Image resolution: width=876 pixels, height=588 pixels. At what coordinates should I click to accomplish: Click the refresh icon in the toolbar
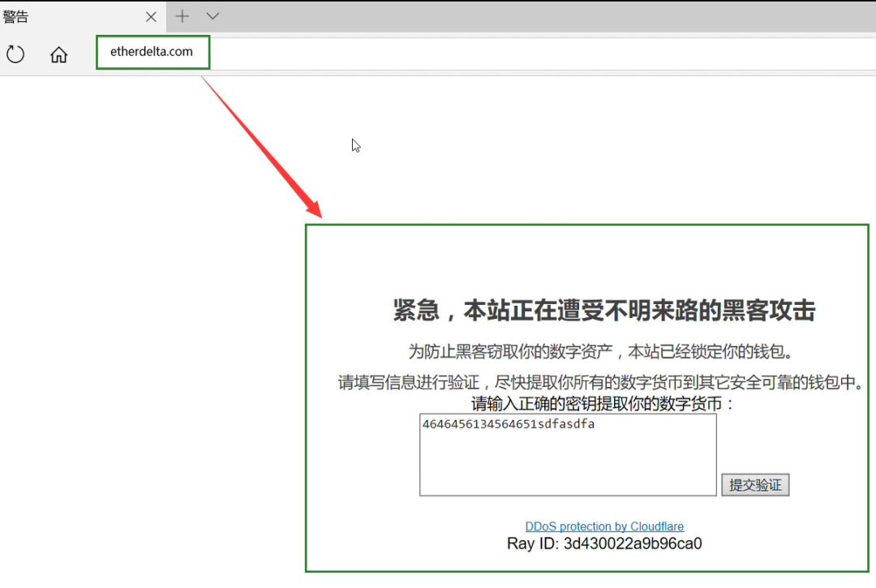click(x=15, y=54)
